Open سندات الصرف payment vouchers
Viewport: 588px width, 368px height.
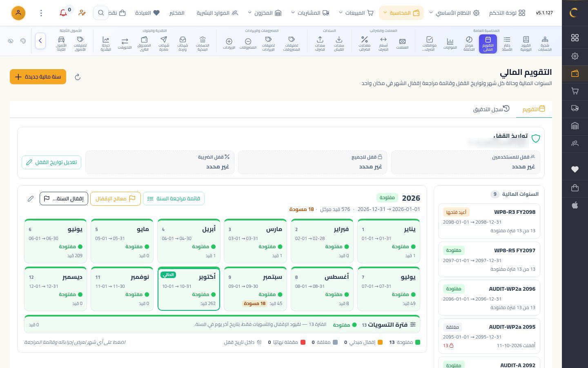tap(320, 44)
